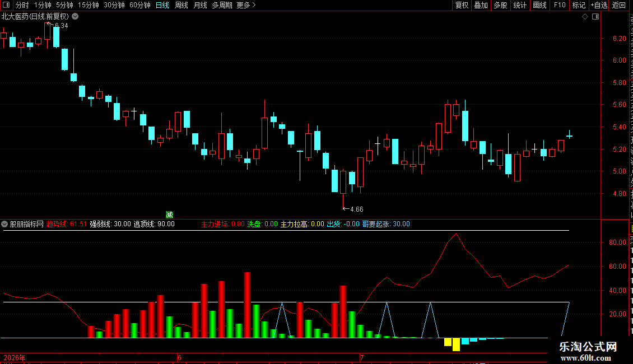Click the 返回 back button
The width and height of the screenshot is (633, 364).
click(x=618, y=5)
